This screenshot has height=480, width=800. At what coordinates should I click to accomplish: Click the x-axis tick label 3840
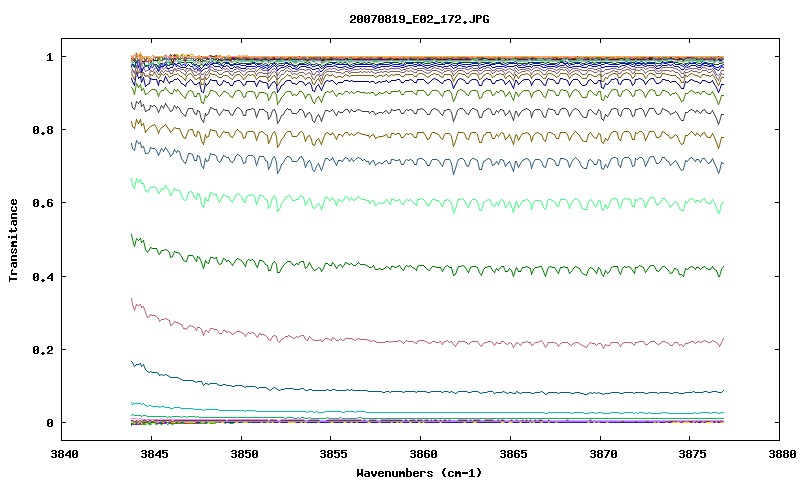(64, 454)
